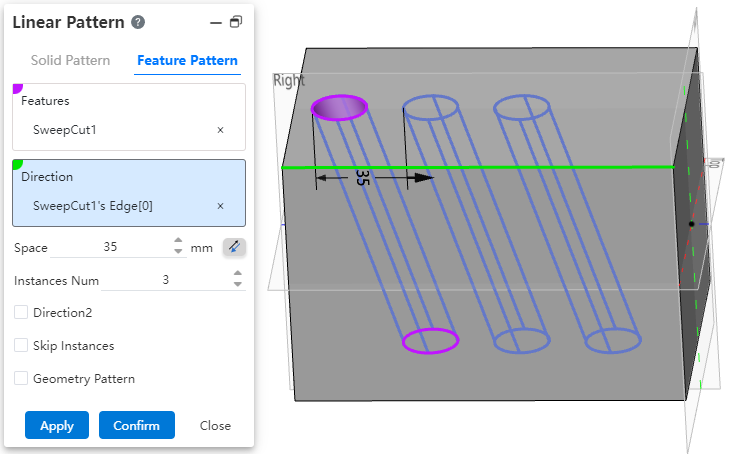Select the Right plane label in viewport
The image size is (734, 454).
289,81
